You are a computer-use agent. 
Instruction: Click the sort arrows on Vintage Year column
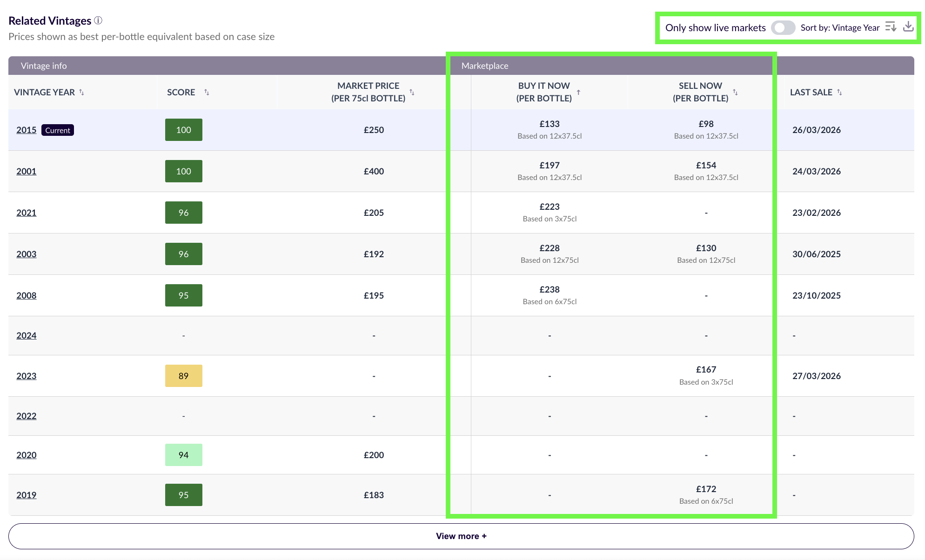click(x=81, y=92)
